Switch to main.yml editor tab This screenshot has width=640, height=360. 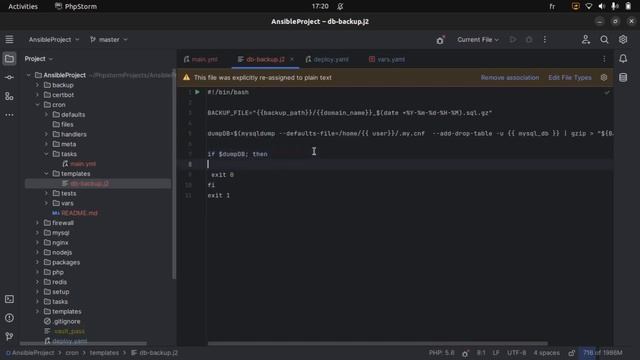(200, 59)
